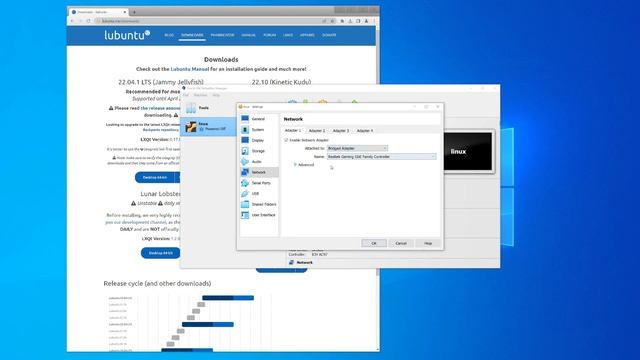This screenshot has width=640, height=360.
Task: Switch to Adapter 2 tab
Action: point(317,131)
